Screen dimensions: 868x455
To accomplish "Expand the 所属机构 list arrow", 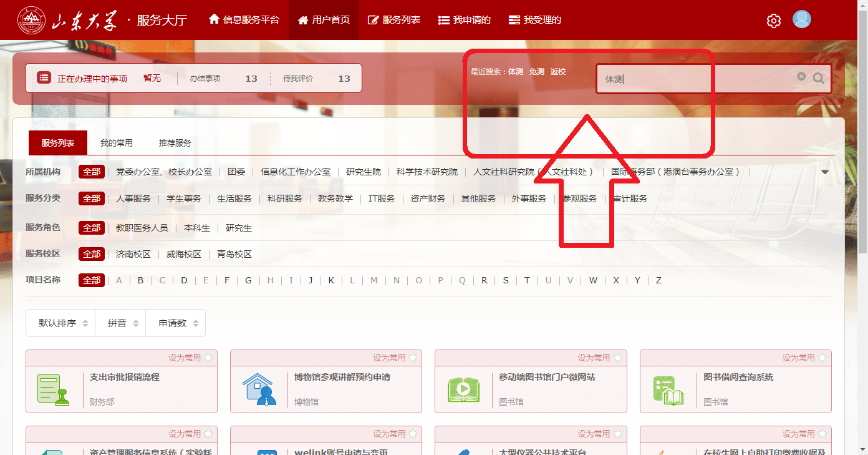I will 825,172.
